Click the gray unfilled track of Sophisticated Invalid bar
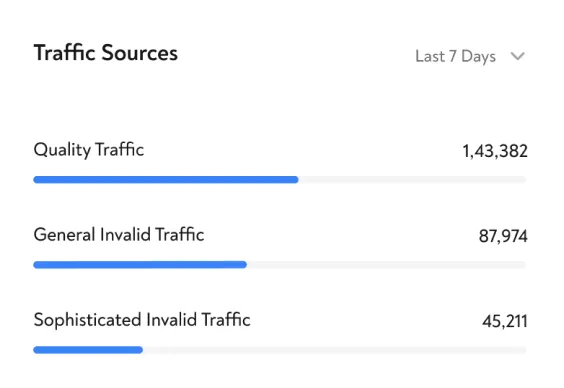The image size is (564, 388). coord(335,350)
